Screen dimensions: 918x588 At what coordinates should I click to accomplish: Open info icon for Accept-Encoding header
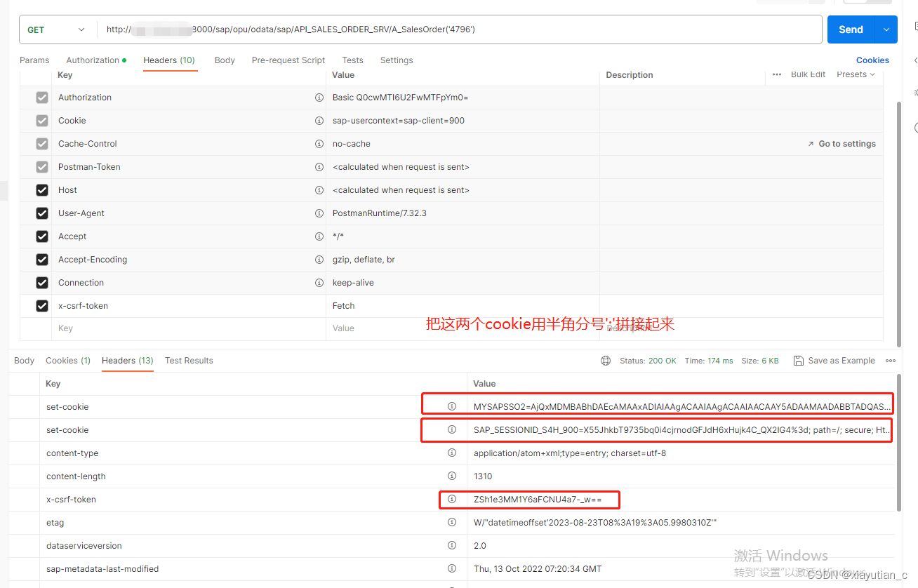pos(319,260)
